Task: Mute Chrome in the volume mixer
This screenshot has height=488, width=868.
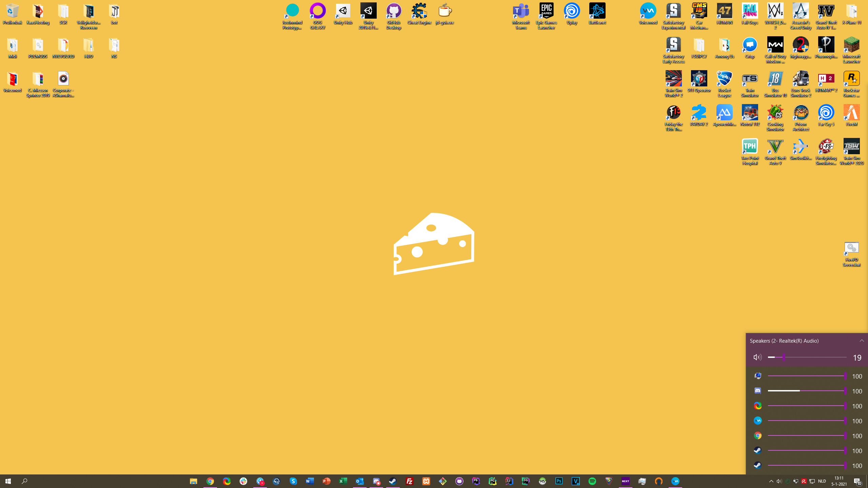Action: pos(757,435)
